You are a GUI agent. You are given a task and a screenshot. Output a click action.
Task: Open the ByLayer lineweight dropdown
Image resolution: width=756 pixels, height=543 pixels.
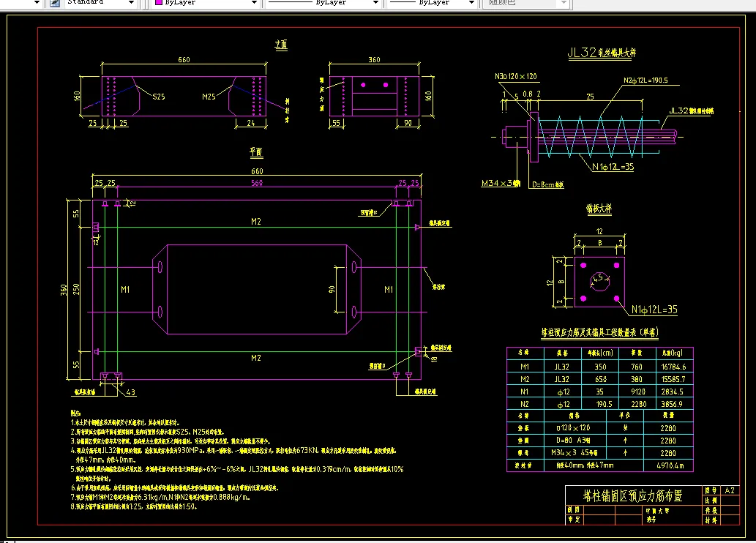click(x=471, y=2)
